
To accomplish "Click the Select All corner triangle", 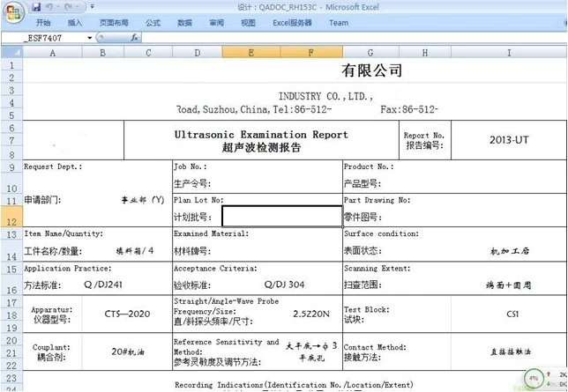I will (11, 53).
